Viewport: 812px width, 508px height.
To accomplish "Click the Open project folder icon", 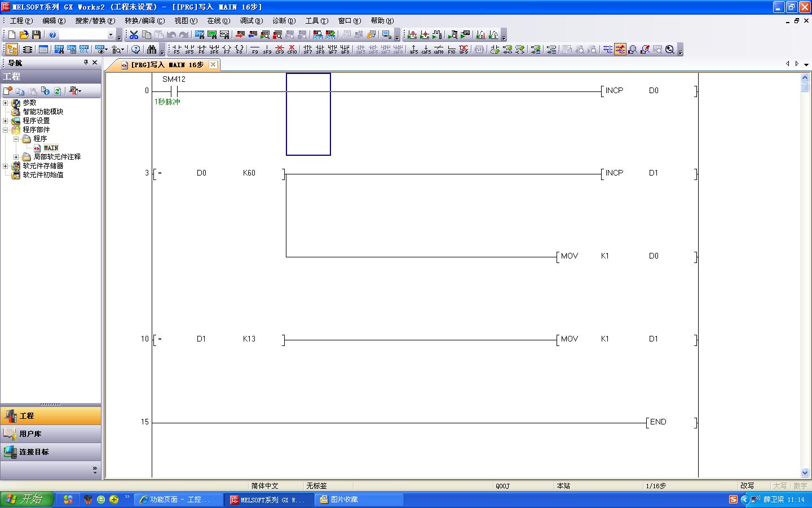I will (24, 35).
